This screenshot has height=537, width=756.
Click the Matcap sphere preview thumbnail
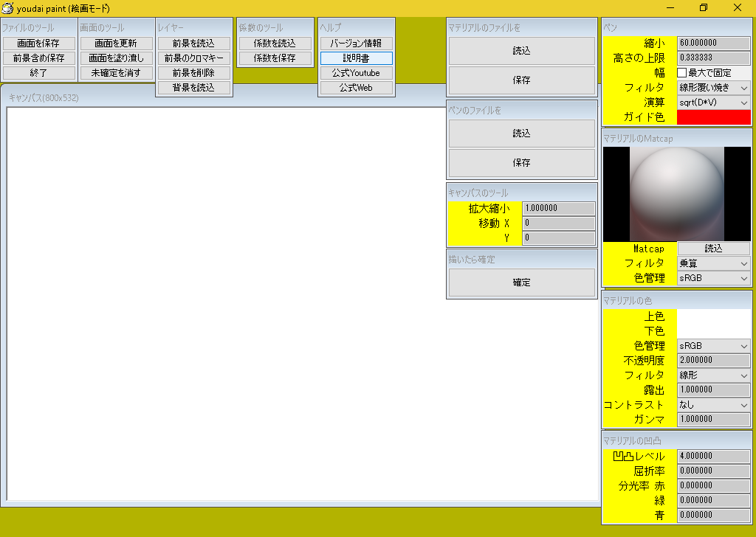677,194
